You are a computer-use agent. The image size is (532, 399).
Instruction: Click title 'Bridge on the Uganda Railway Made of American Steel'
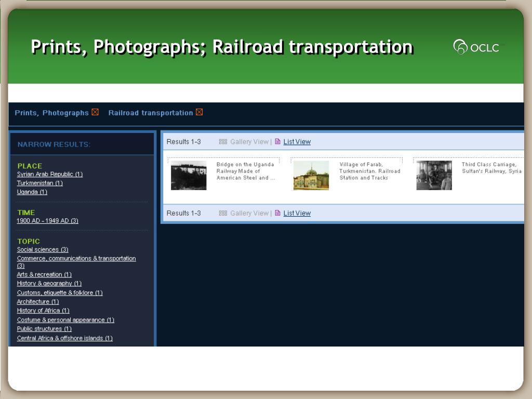pos(246,171)
